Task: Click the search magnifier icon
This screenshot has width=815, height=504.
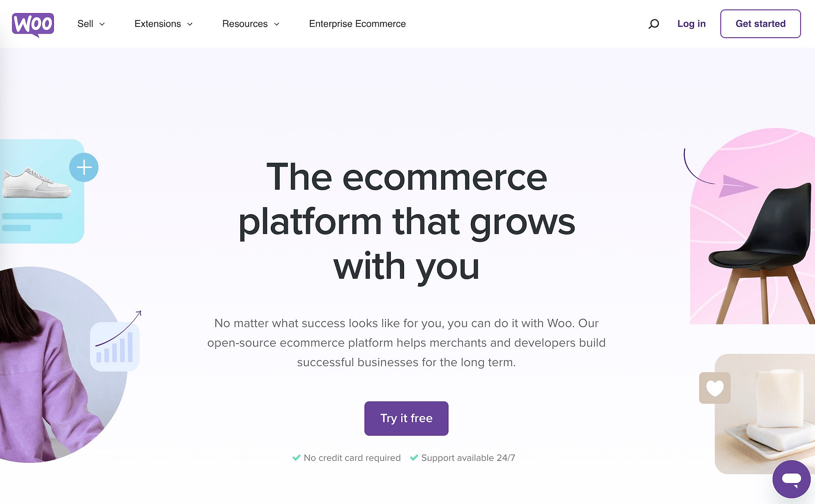Action: tap(654, 23)
